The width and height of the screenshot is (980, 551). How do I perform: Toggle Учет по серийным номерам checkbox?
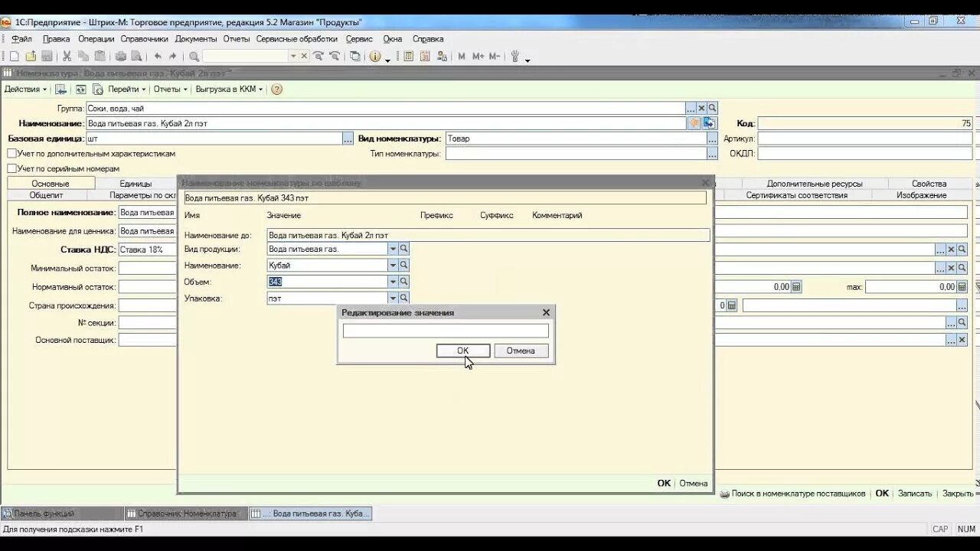pyautogui.click(x=11, y=168)
